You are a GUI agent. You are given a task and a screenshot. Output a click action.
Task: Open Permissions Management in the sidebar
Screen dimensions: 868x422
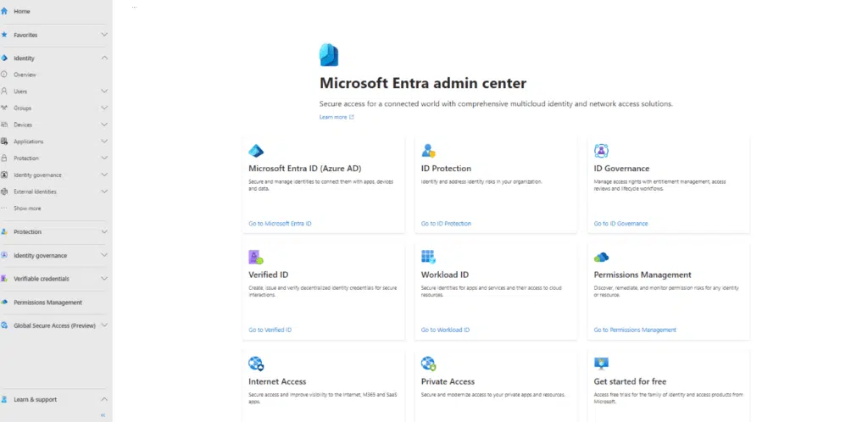point(47,303)
